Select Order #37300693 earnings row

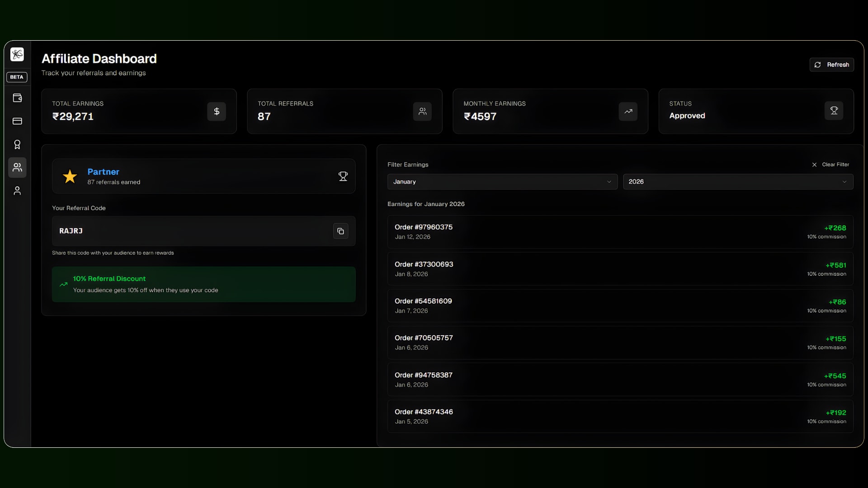(620, 269)
